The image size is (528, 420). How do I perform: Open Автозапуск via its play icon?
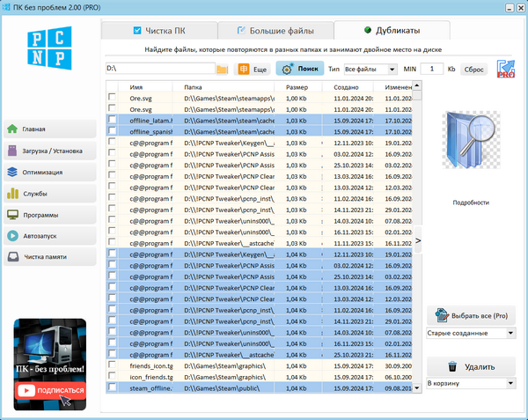point(13,236)
